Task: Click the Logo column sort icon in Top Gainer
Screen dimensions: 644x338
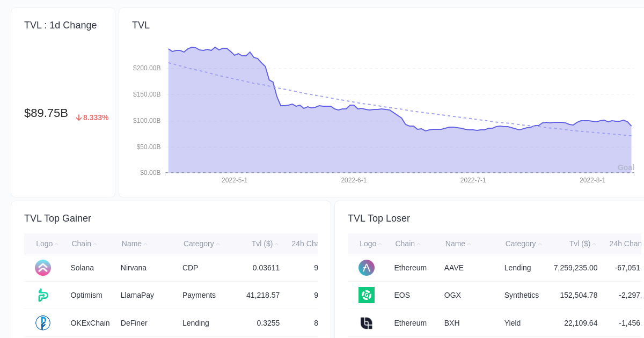Action: (56, 244)
